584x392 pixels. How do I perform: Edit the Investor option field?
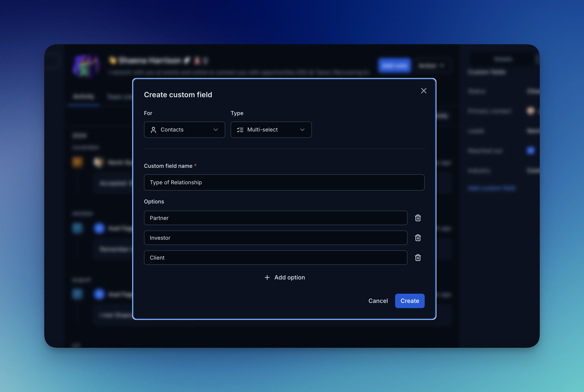[275, 238]
